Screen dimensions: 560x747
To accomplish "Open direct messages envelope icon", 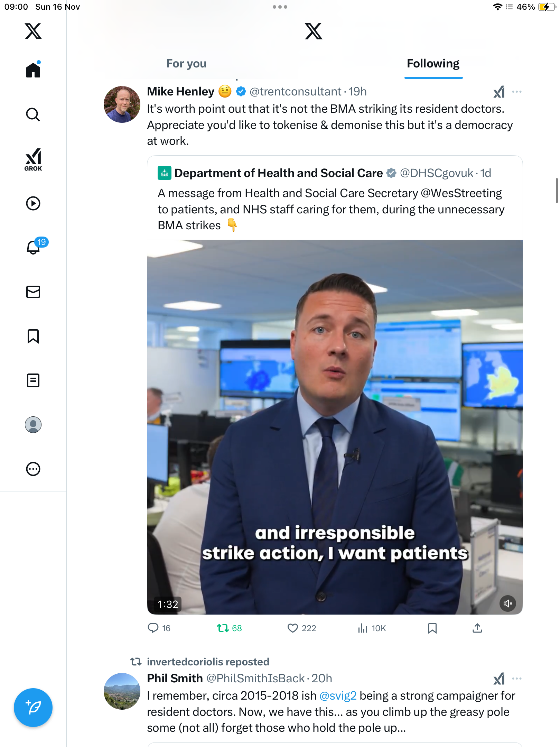I will click(x=33, y=292).
